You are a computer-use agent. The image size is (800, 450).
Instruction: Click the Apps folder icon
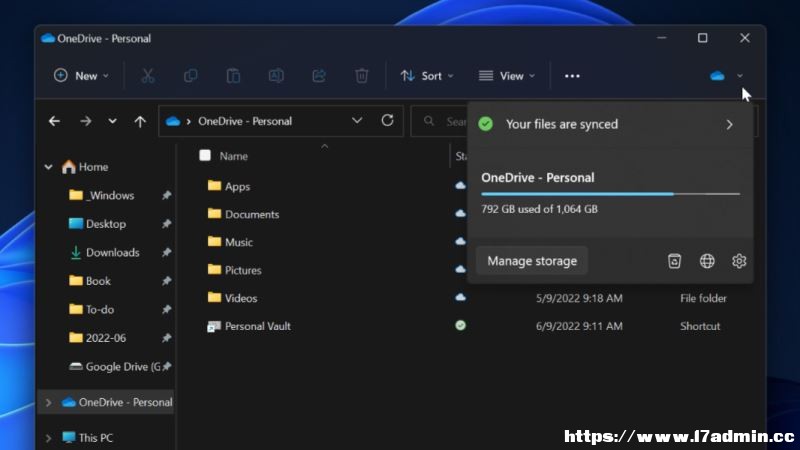click(214, 186)
